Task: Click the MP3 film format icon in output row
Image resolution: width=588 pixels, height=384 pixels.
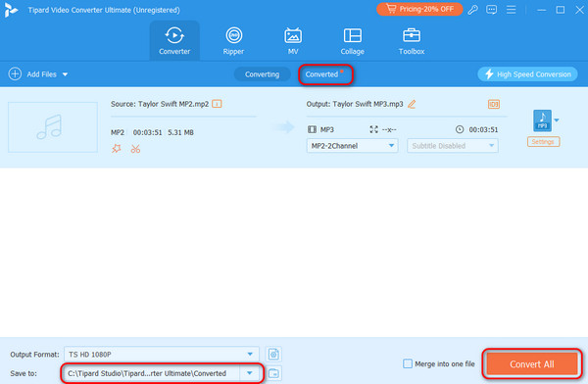Action: (x=312, y=129)
